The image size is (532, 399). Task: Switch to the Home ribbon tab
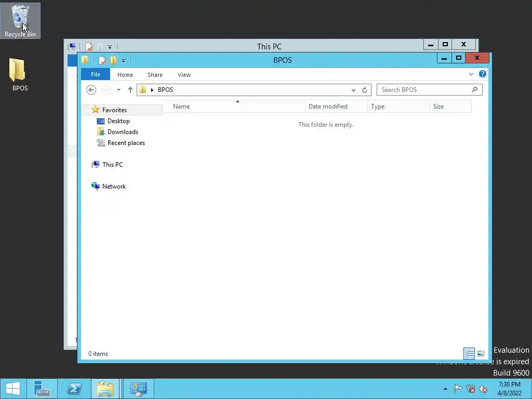[125, 75]
